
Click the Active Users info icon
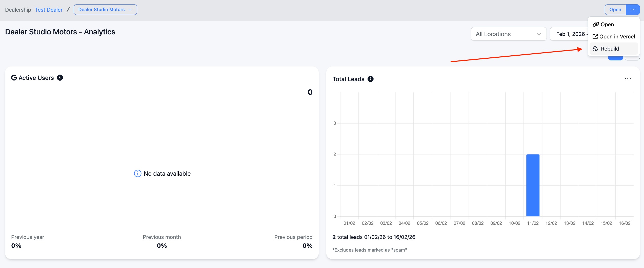click(60, 78)
